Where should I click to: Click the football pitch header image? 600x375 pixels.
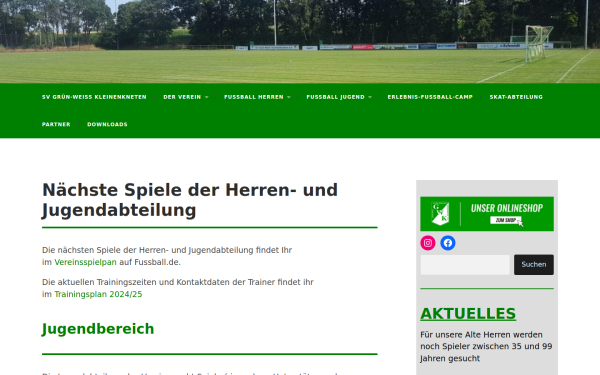coord(300,41)
